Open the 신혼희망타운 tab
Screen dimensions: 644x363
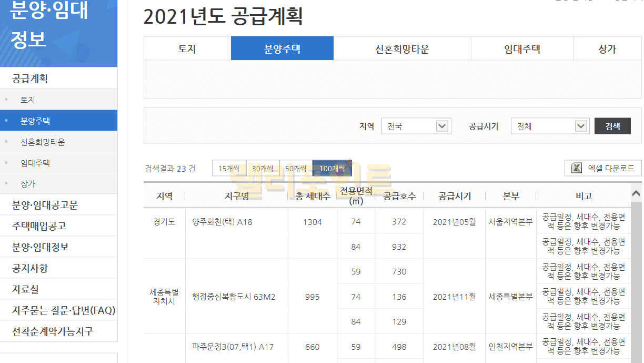tap(402, 49)
